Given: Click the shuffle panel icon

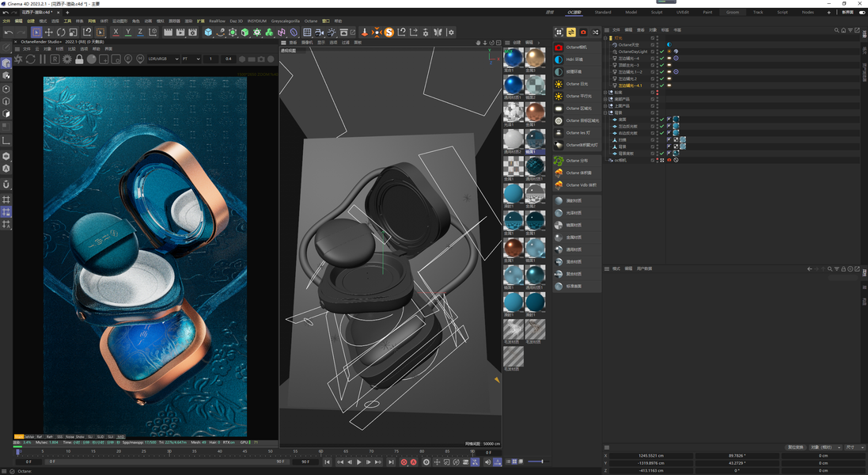Looking at the screenshot, I should pyautogui.click(x=596, y=32).
